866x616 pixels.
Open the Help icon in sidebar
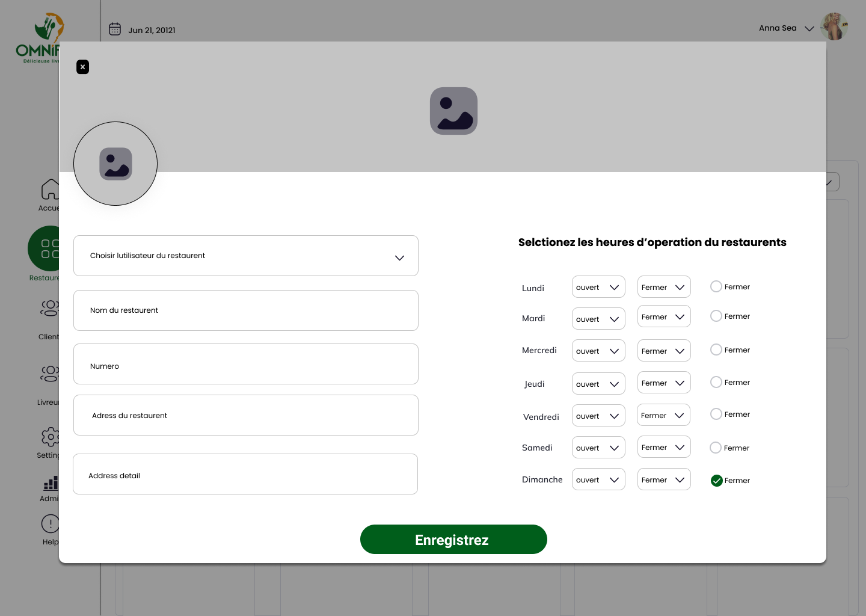click(50, 523)
